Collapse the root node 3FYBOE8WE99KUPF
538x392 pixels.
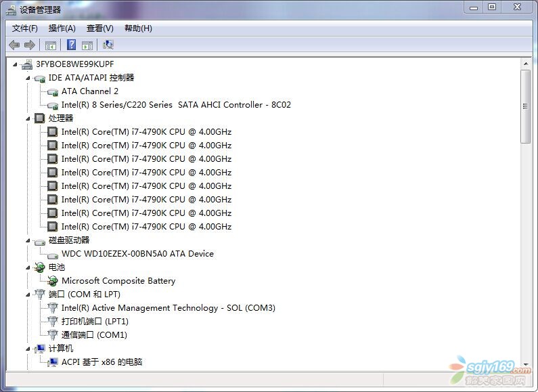tap(15, 64)
